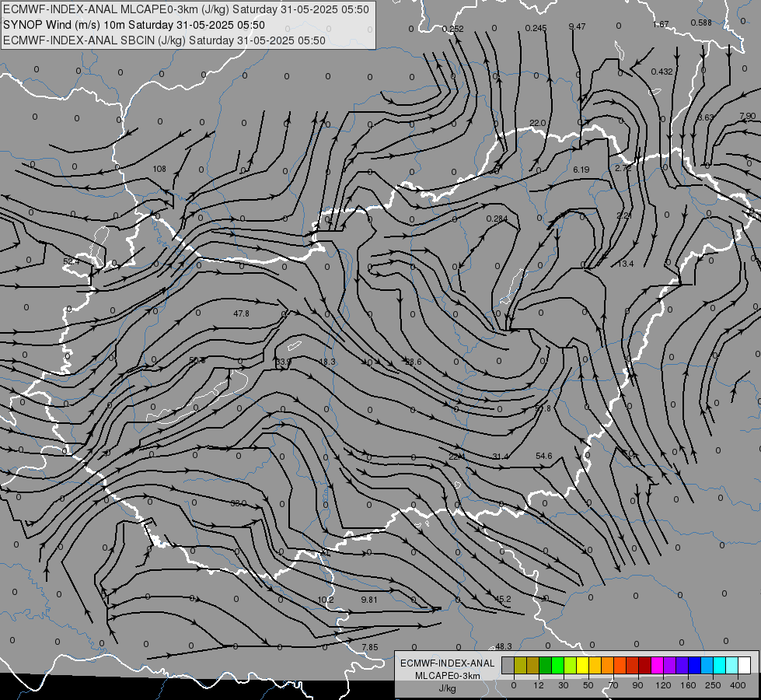
Task: Click the legend J/kg unit label
Action: pyautogui.click(x=448, y=688)
